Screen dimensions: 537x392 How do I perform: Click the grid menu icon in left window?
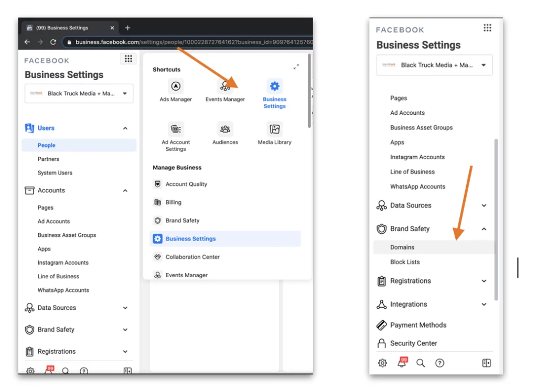click(x=128, y=59)
